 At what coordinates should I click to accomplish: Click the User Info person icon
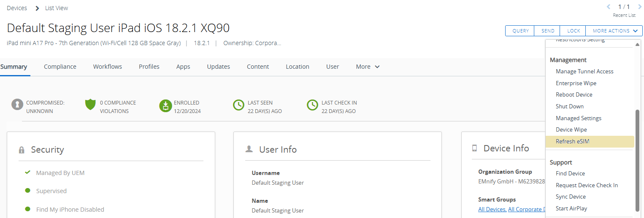(249, 149)
